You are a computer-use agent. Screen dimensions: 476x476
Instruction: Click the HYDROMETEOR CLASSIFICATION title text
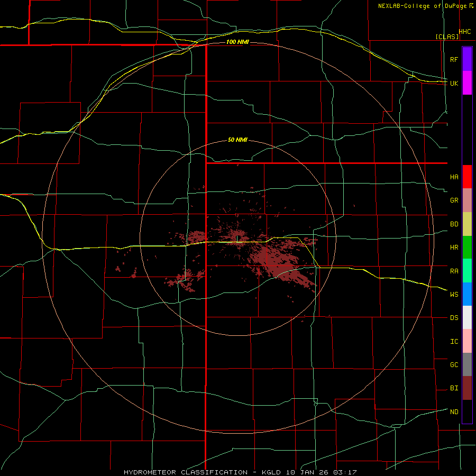point(186,472)
